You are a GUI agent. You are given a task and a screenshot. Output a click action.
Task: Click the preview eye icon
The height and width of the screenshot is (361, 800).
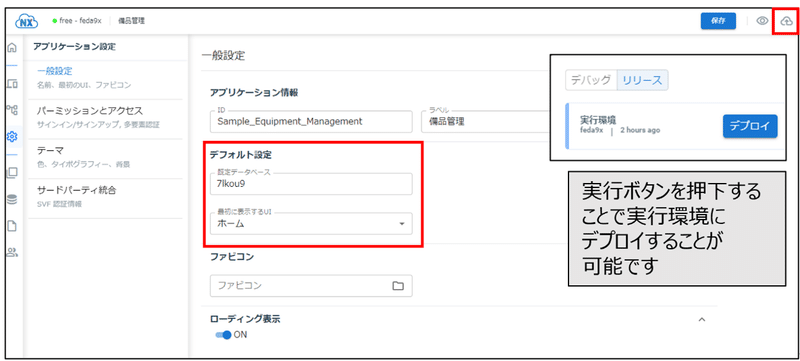tap(762, 21)
